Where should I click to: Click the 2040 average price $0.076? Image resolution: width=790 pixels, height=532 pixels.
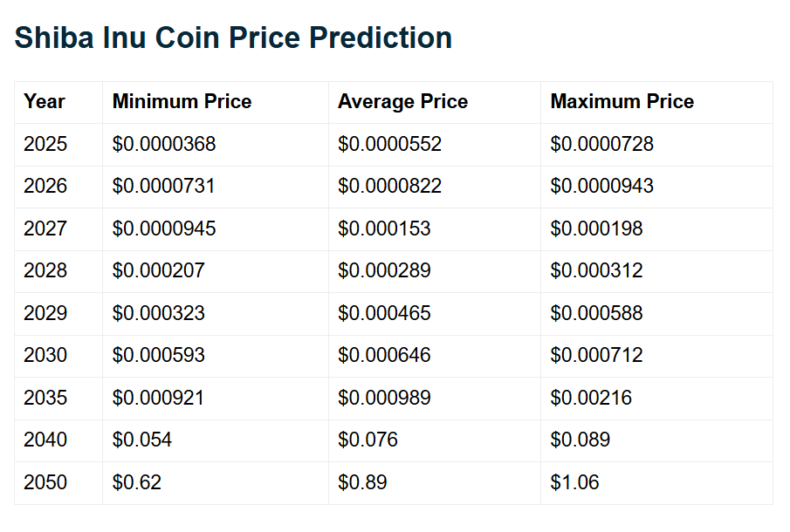pyautogui.click(x=368, y=440)
